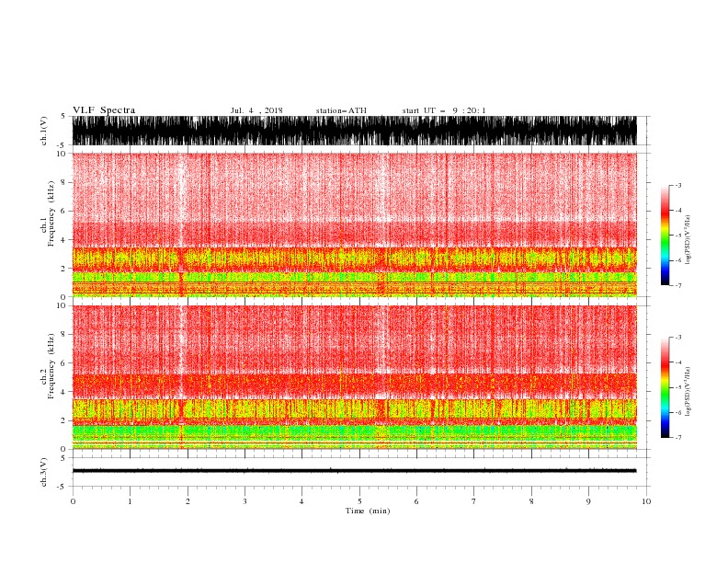The height and width of the screenshot is (563, 728).
Task: Click time axis tick label "8"
Action: pos(531,501)
